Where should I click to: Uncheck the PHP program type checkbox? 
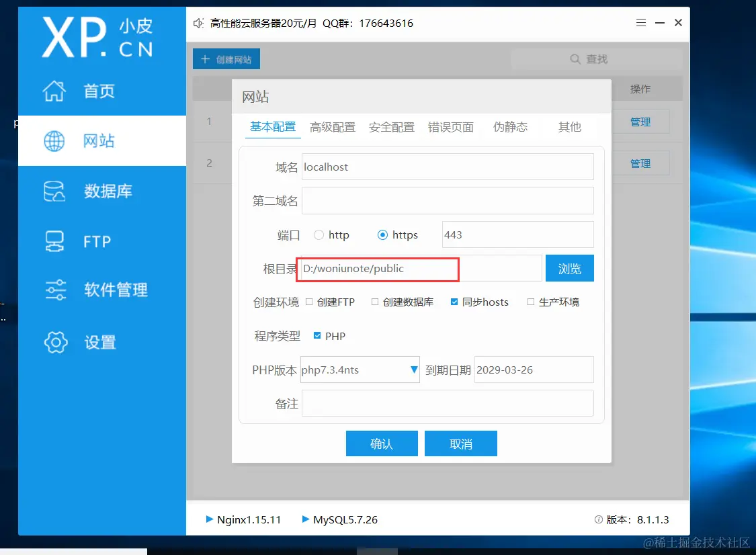coord(317,335)
